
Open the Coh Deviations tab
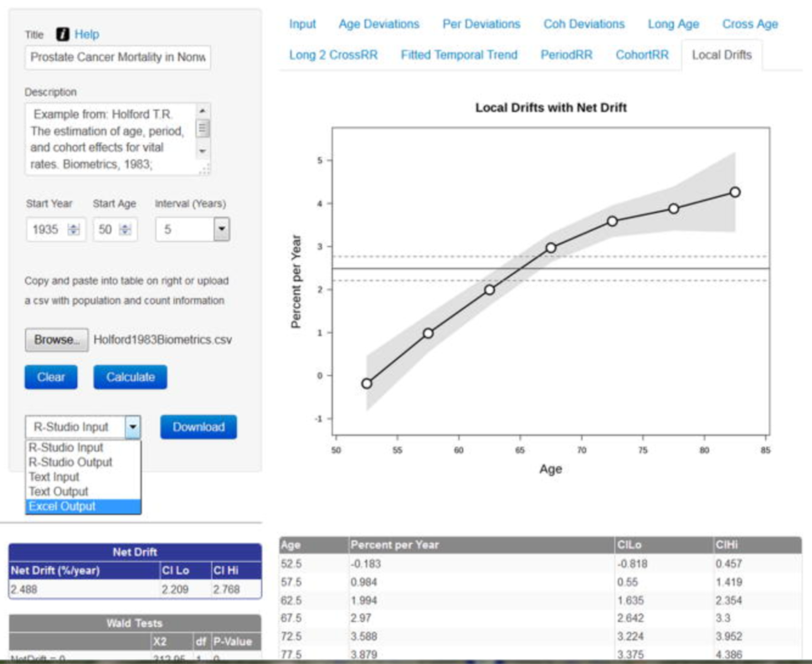tap(583, 24)
